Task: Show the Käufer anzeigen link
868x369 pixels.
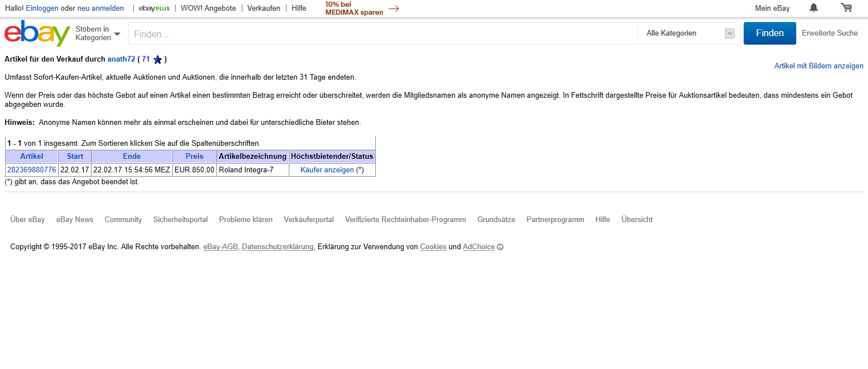Action: coord(327,170)
